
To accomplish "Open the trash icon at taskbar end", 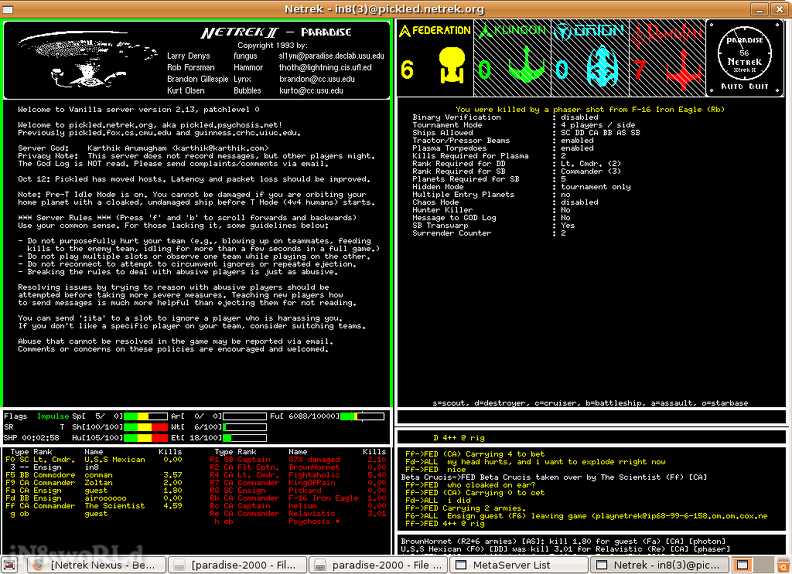I will [782, 565].
